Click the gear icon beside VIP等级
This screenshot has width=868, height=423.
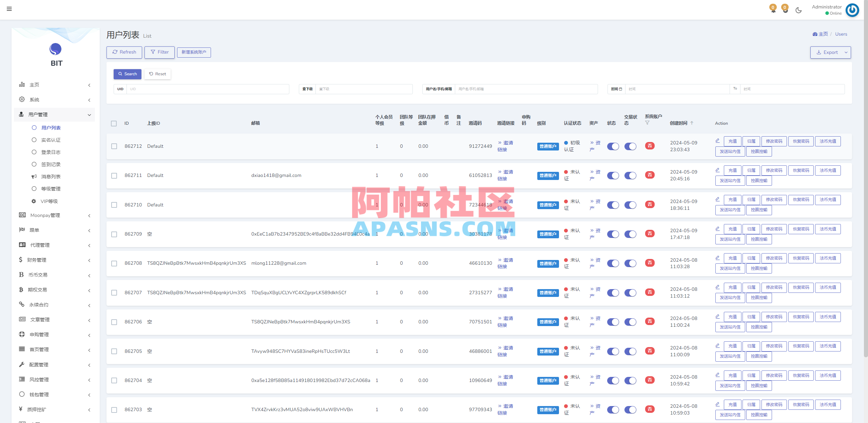[34, 201]
